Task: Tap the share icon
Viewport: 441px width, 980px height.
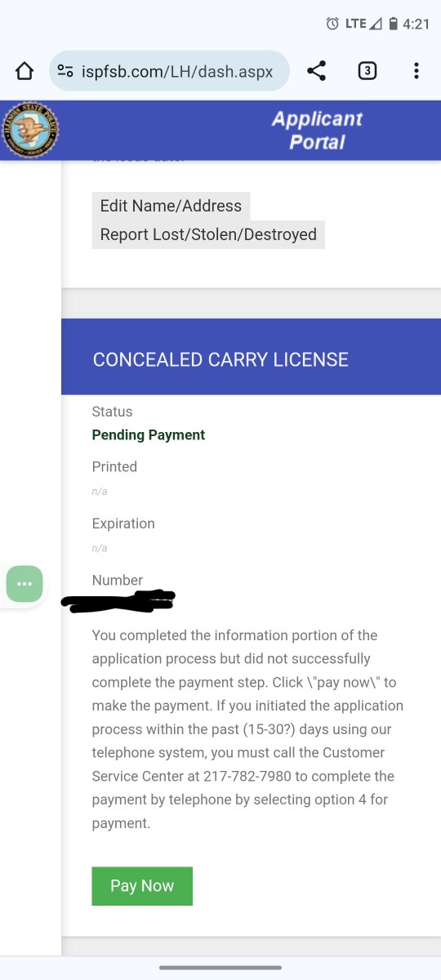Action: tap(317, 71)
